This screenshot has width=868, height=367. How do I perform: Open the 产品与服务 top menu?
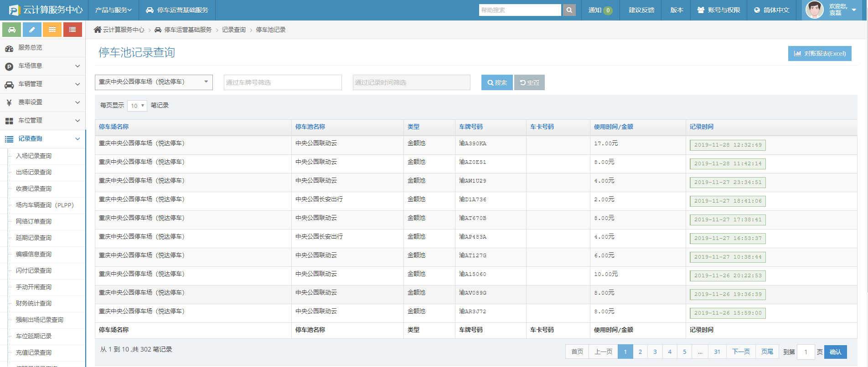pyautogui.click(x=113, y=10)
